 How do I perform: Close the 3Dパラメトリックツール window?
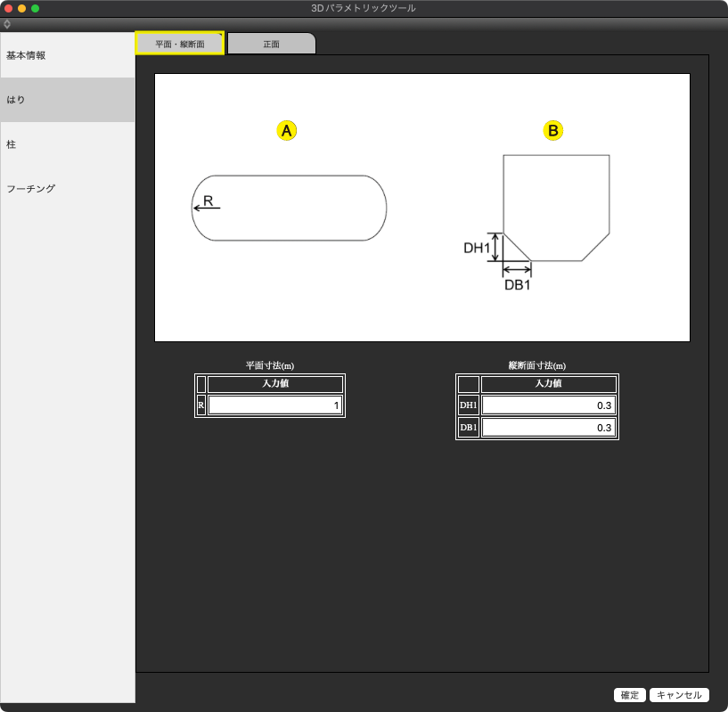(8, 8)
